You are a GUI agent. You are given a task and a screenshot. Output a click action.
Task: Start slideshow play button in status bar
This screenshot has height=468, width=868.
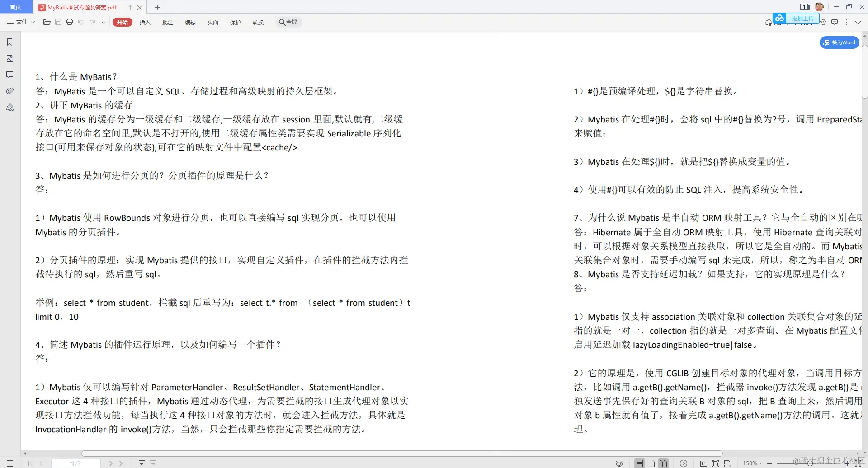point(684,463)
